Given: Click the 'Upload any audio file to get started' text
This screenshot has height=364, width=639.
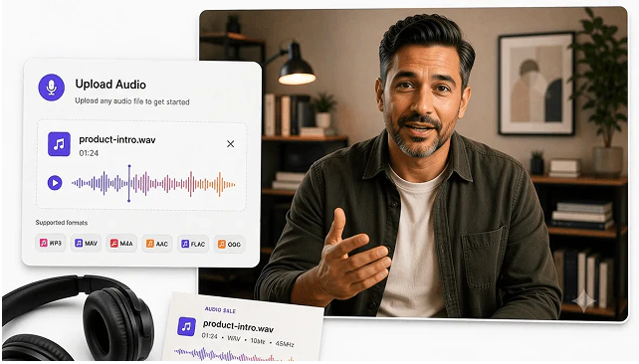Looking at the screenshot, I should (132, 101).
